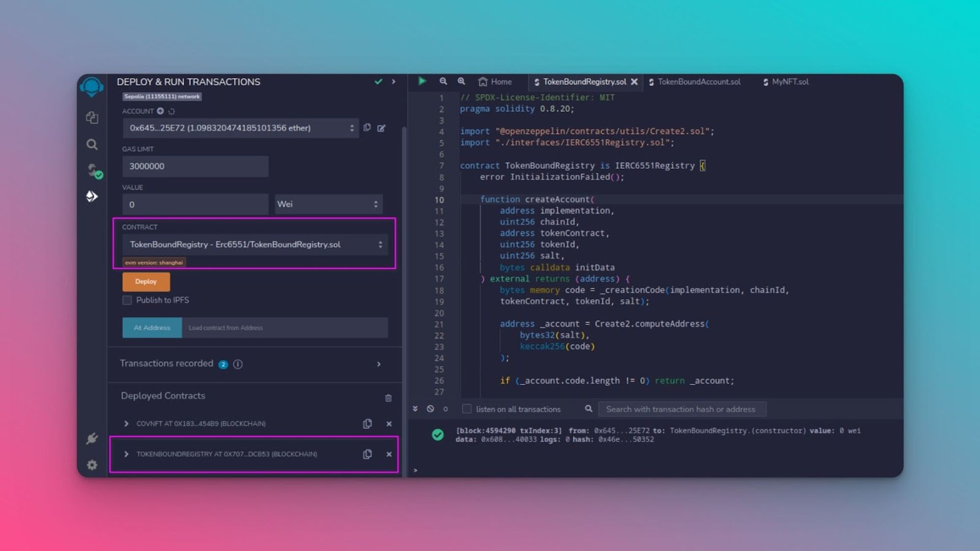Viewport: 980px width, 551px height.
Task: Click the trash icon to clear Deployed Contracts
Action: click(x=388, y=398)
